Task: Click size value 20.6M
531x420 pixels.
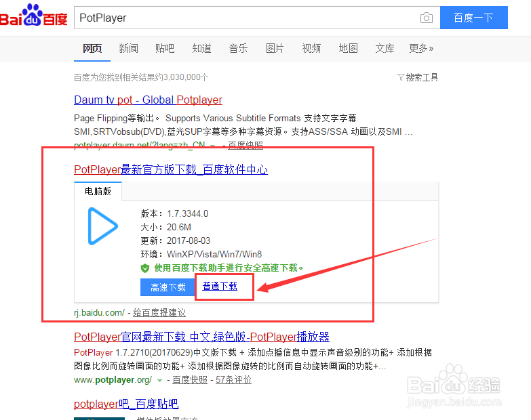Action: pyautogui.click(x=179, y=227)
